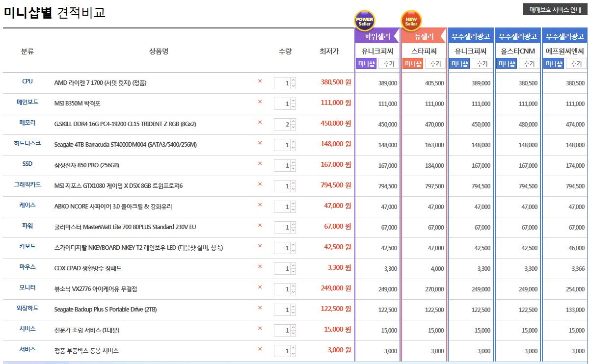590x364 pixels.
Task: Open the 메모리 category link
Action: tap(27, 123)
